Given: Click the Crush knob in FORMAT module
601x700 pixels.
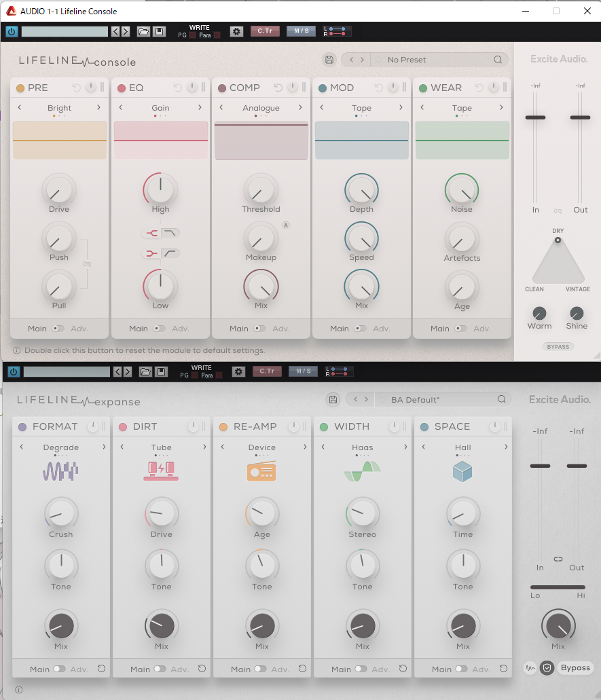Looking at the screenshot, I should [x=61, y=513].
